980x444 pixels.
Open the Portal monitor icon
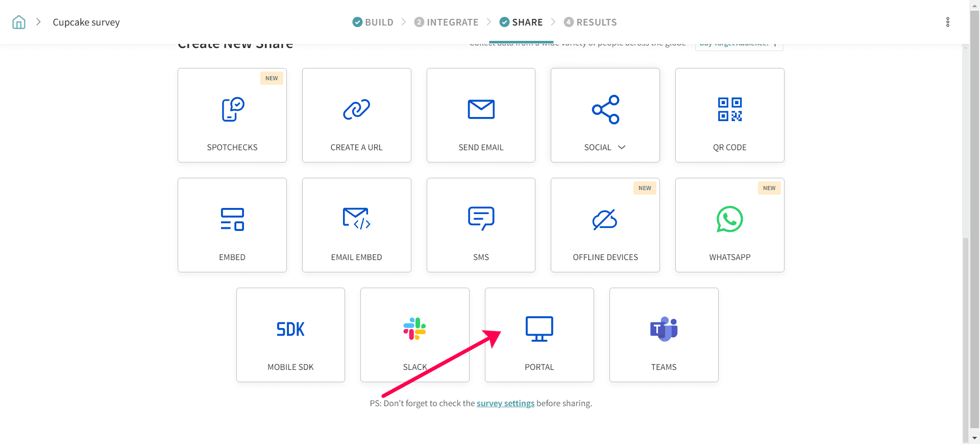pyautogui.click(x=539, y=329)
